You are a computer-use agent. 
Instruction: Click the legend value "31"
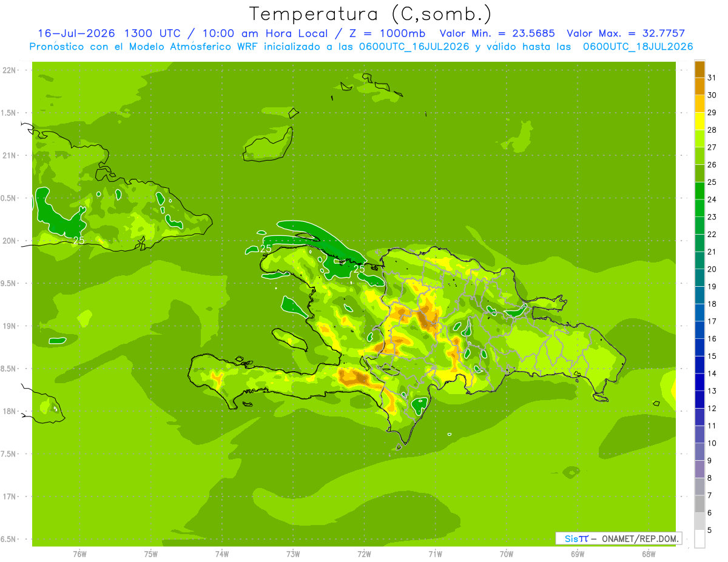pos(712,78)
